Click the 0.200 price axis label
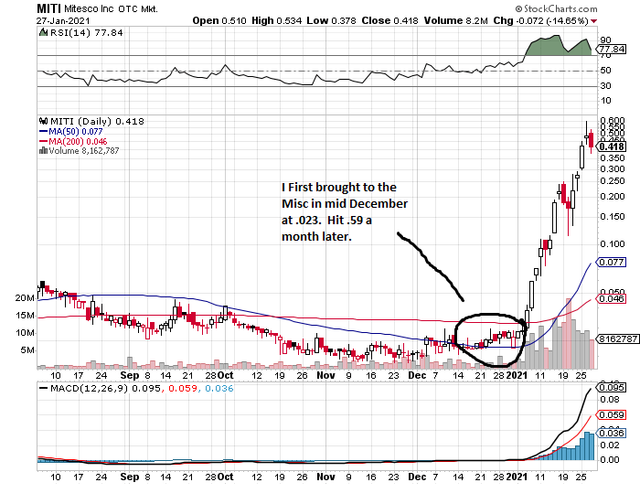 click(x=612, y=196)
